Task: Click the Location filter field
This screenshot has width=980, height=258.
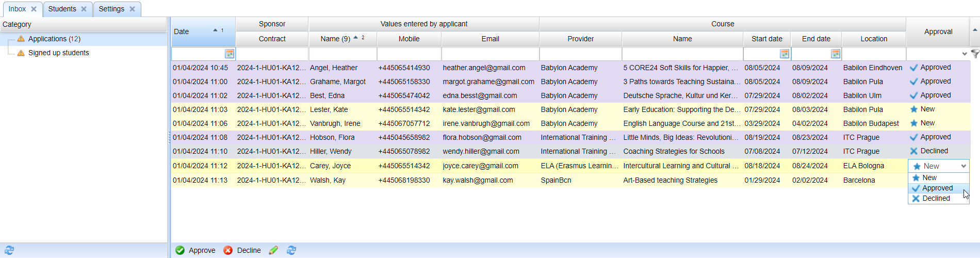Action: click(x=874, y=54)
